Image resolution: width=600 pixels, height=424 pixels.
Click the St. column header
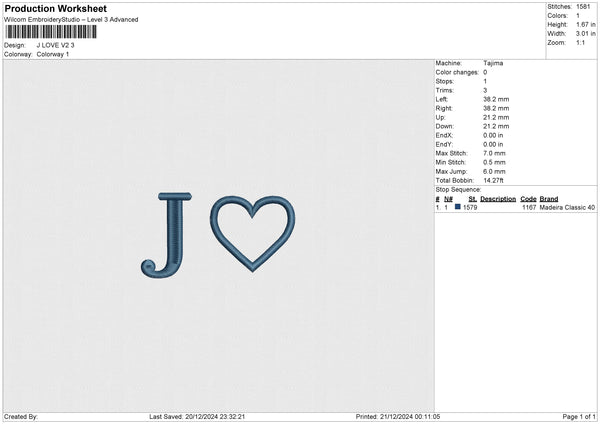472,199
